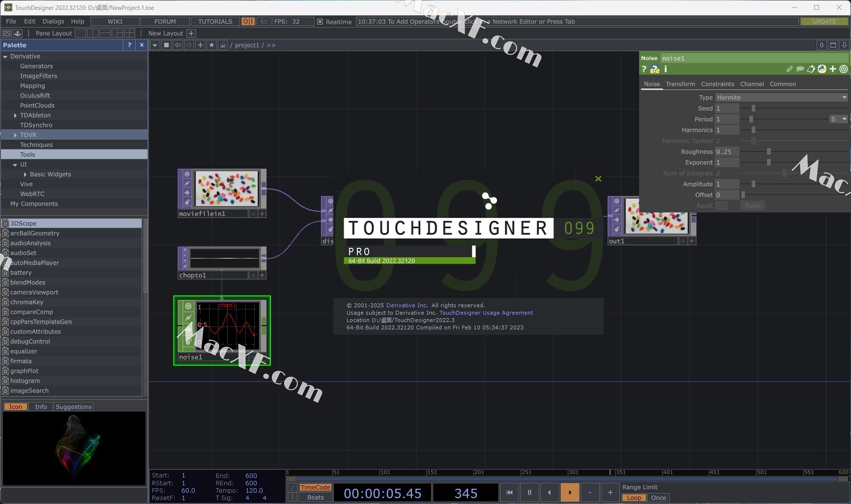Open the Channel parameter tab
The width and height of the screenshot is (851, 504).
(x=752, y=84)
